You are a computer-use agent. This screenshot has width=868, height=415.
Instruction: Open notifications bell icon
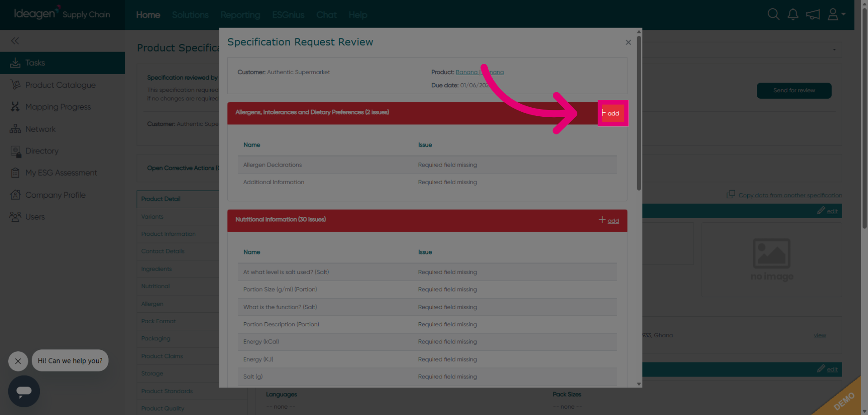(793, 14)
